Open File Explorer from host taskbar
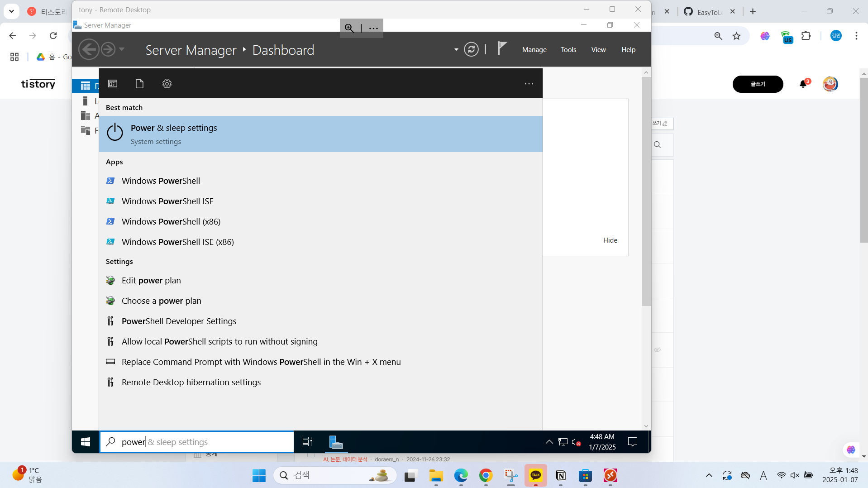This screenshot has height=488, width=868. [x=436, y=475]
